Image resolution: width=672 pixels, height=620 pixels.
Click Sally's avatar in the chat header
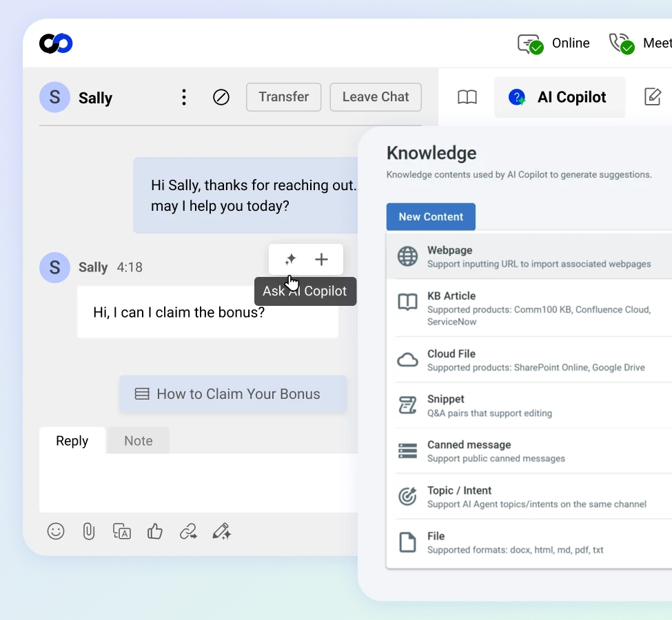[55, 97]
